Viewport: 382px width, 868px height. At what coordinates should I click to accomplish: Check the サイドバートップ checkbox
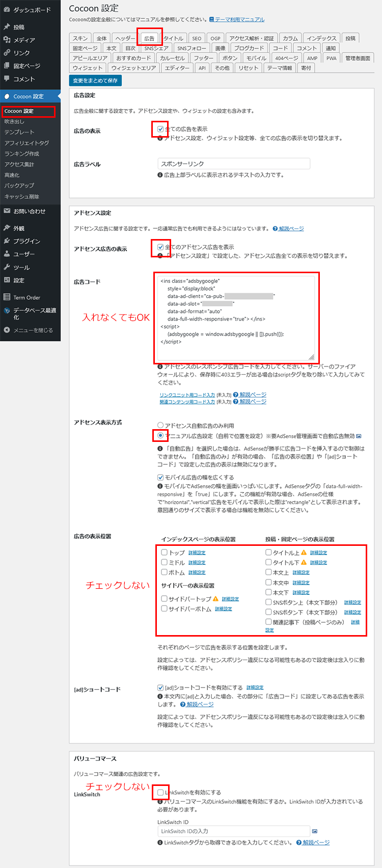point(164,598)
